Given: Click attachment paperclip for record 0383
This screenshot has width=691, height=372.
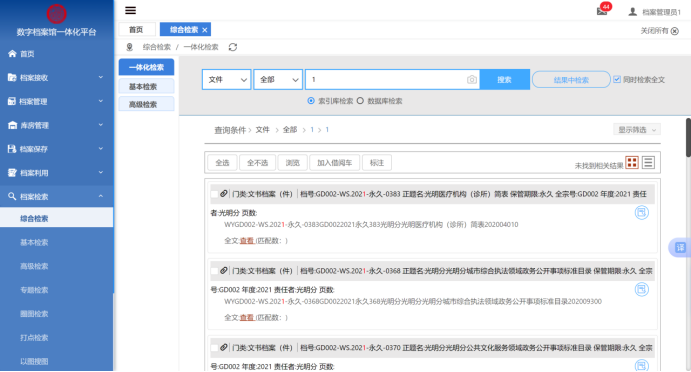Looking at the screenshot, I should tap(224, 194).
